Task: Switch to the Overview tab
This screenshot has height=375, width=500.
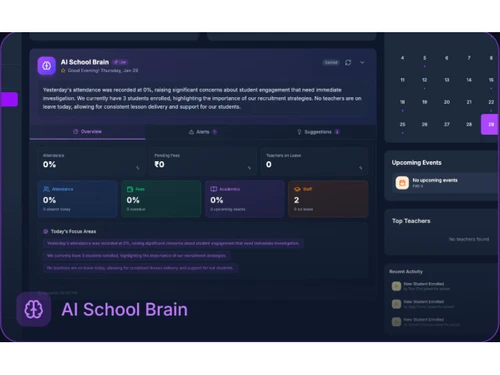Action: (87, 132)
